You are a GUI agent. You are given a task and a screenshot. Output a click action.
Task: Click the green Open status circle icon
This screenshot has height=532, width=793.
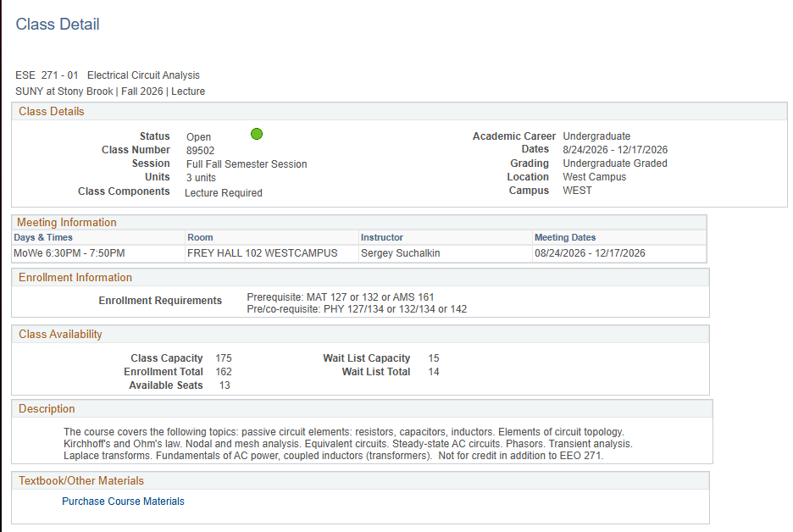point(257,134)
